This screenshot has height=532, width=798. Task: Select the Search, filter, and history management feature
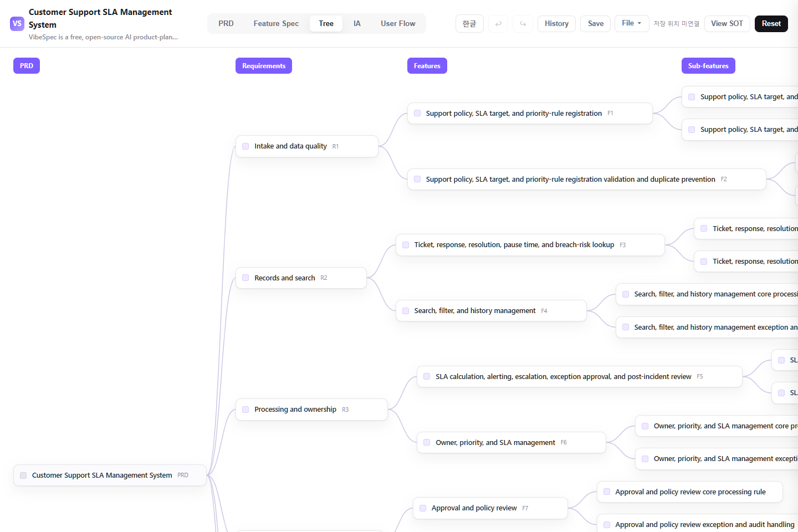pyautogui.click(x=491, y=311)
